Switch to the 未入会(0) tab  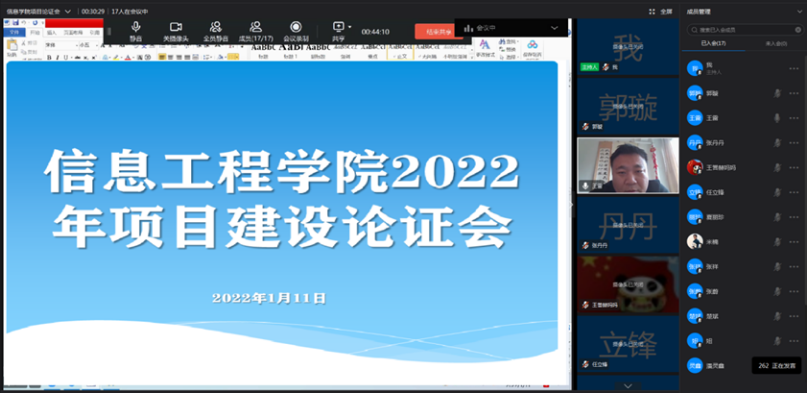tap(777, 44)
